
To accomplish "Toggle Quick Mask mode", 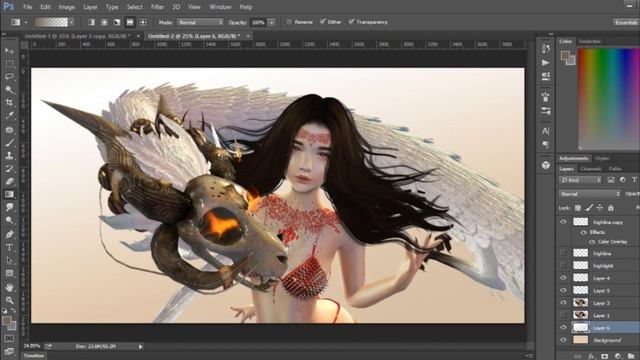I will click(x=9, y=338).
